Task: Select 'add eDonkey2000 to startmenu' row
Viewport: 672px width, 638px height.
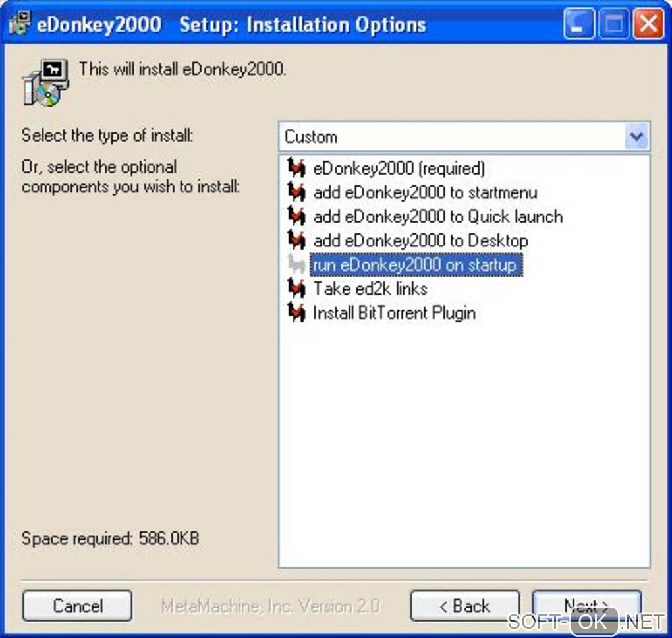Action: [425, 192]
